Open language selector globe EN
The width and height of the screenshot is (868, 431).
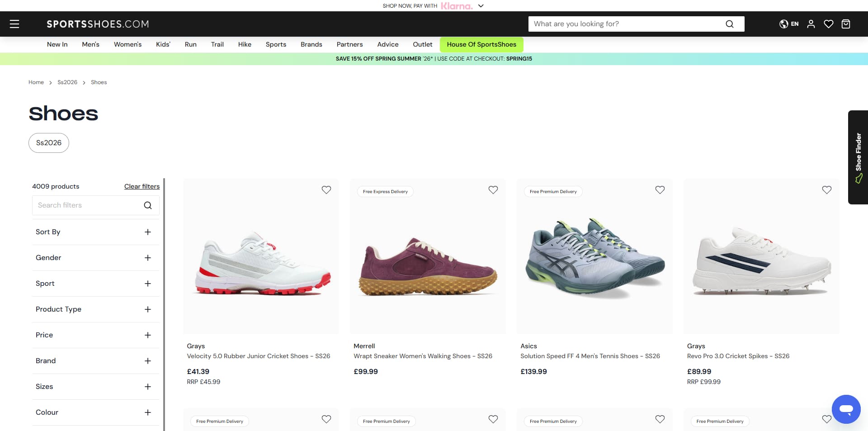click(x=789, y=24)
